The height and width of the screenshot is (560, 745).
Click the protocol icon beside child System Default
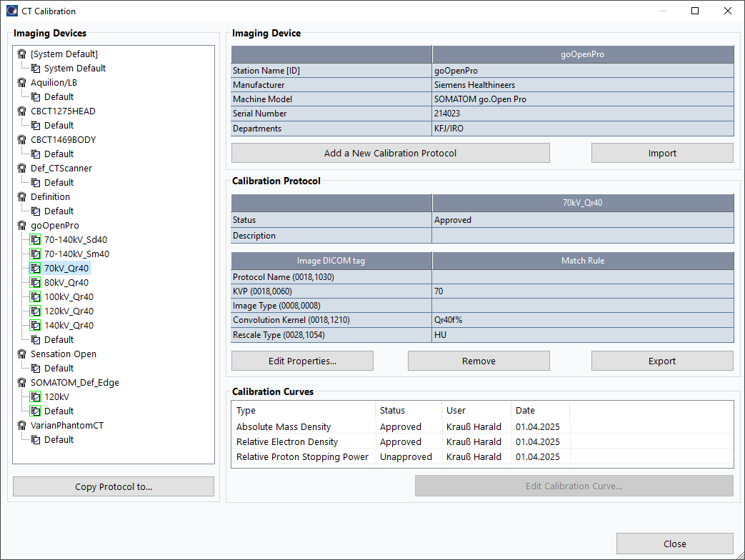[x=36, y=69]
